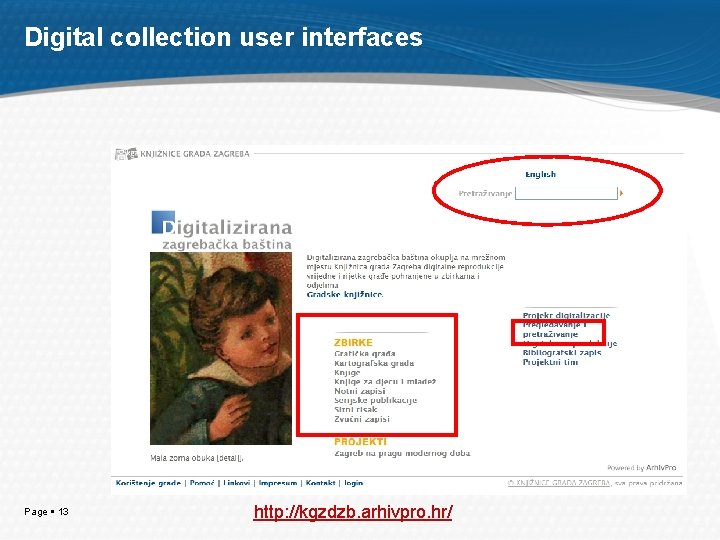Image resolution: width=720 pixels, height=540 pixels.
Task: Open the Linkovi footer link
Action: (x=236, y=483)
